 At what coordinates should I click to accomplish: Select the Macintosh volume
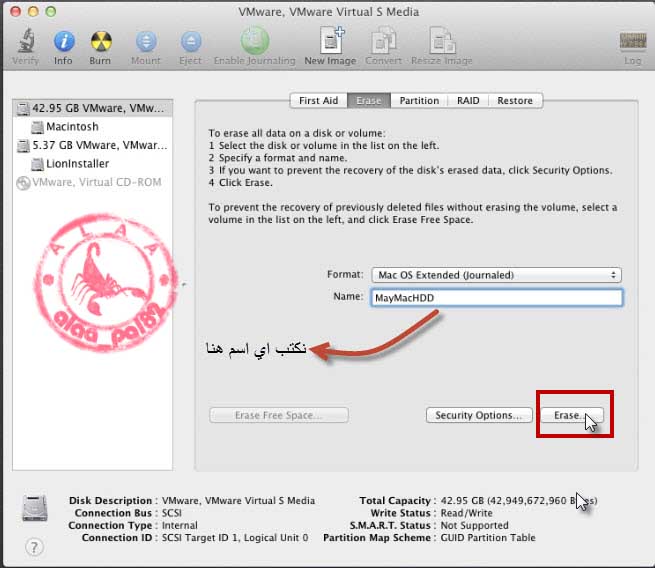[x=92, y=127]
